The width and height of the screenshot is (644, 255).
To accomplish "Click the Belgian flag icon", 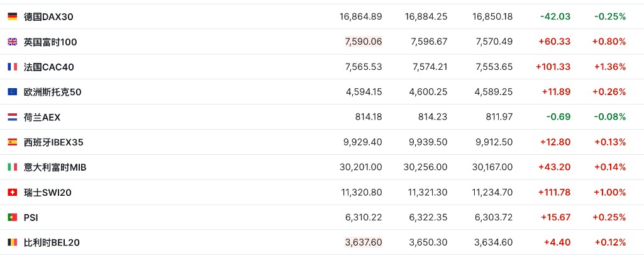I will 13,242.
